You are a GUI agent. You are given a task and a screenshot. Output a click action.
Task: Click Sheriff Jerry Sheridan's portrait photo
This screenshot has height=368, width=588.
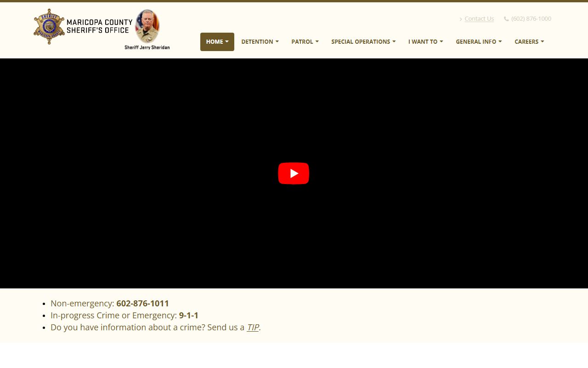(147, 26)
